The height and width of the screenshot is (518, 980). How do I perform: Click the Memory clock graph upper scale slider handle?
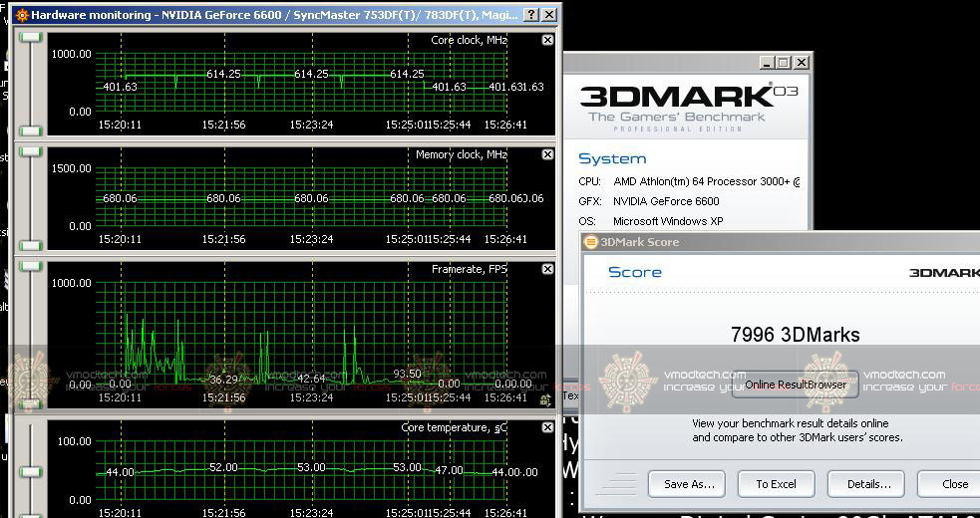click(29, 151)
